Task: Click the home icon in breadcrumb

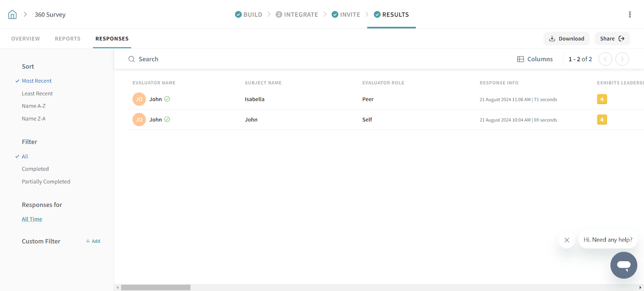Action: click(x=12, y=14)
